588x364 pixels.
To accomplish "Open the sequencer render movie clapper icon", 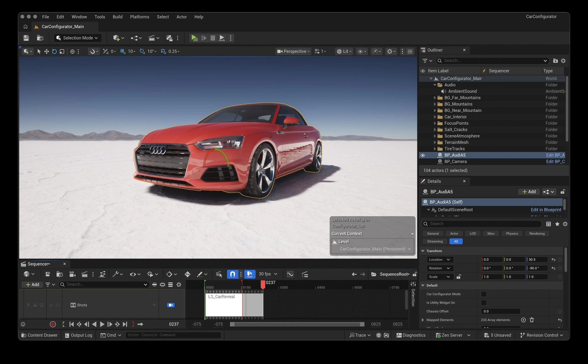I will (84, 274).
